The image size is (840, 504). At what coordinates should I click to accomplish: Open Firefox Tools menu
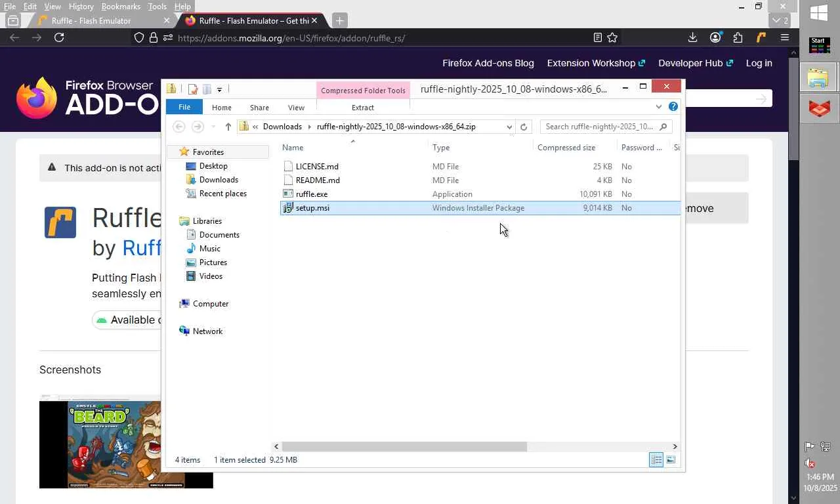157,7
